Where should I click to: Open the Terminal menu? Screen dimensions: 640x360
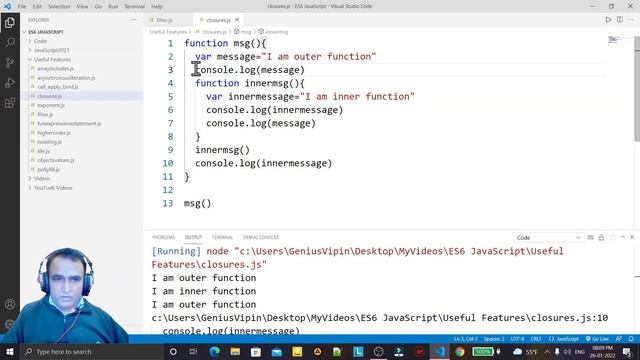(x=134, y=6)
